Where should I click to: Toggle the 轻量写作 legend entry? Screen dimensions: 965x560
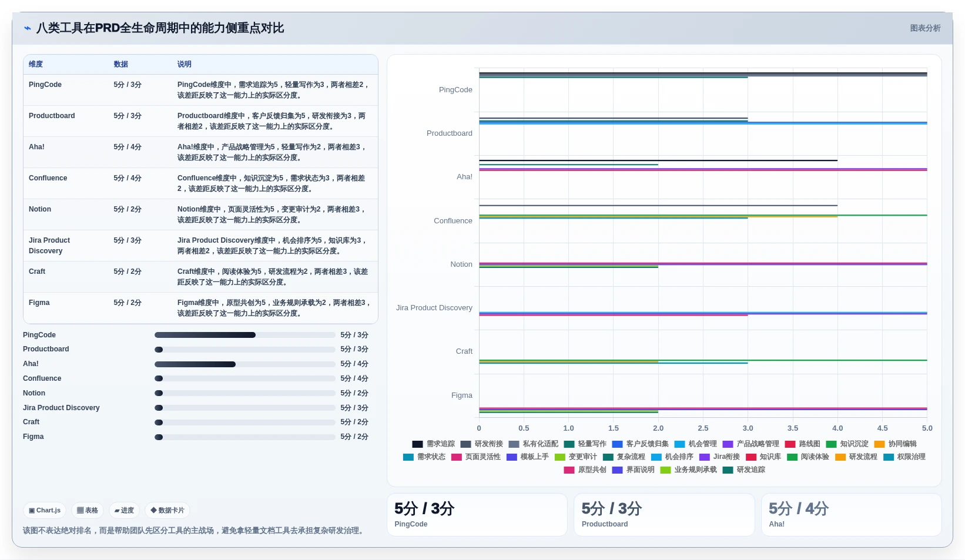click(x=585, y=444)
